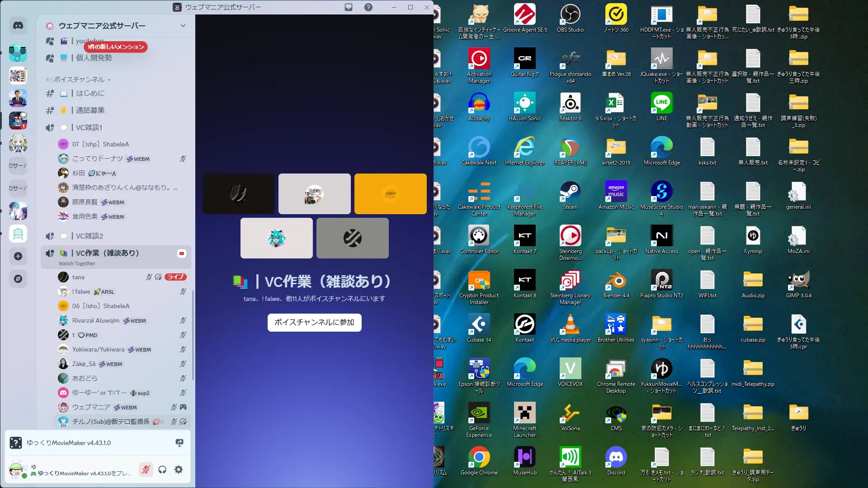
Task: Select the VC雑談2 voice channel
Action: click(90, 236)
